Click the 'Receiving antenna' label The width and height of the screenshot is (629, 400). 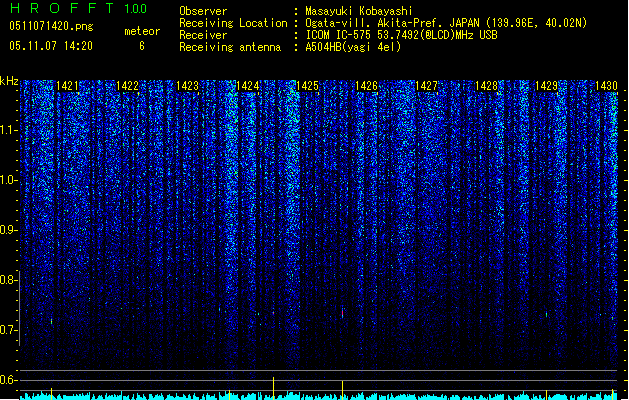(230, 47)
